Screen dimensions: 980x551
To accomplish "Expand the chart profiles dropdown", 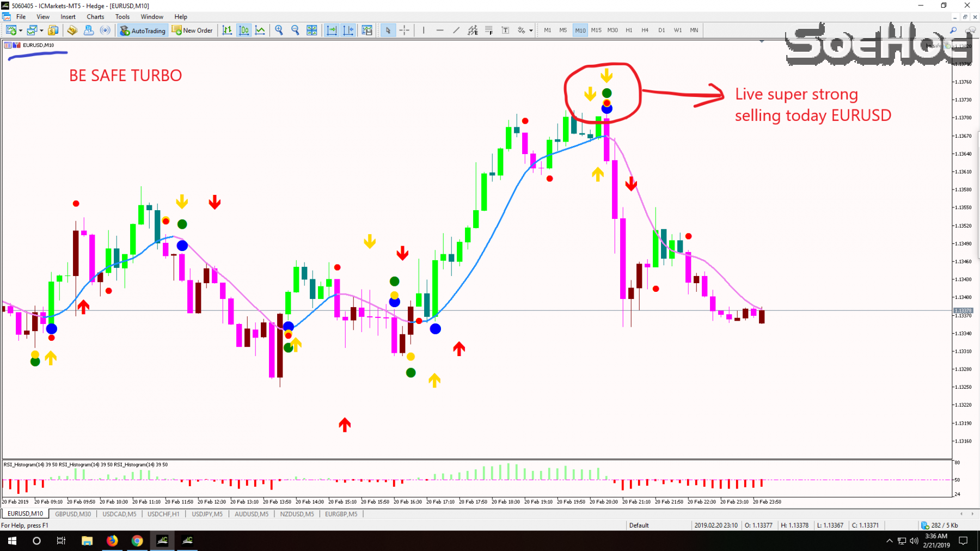I will click(x=41, y=30).
